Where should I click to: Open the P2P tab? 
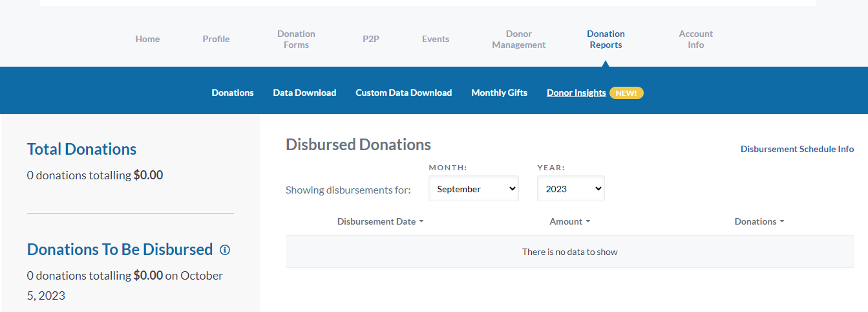click(371, 39)
